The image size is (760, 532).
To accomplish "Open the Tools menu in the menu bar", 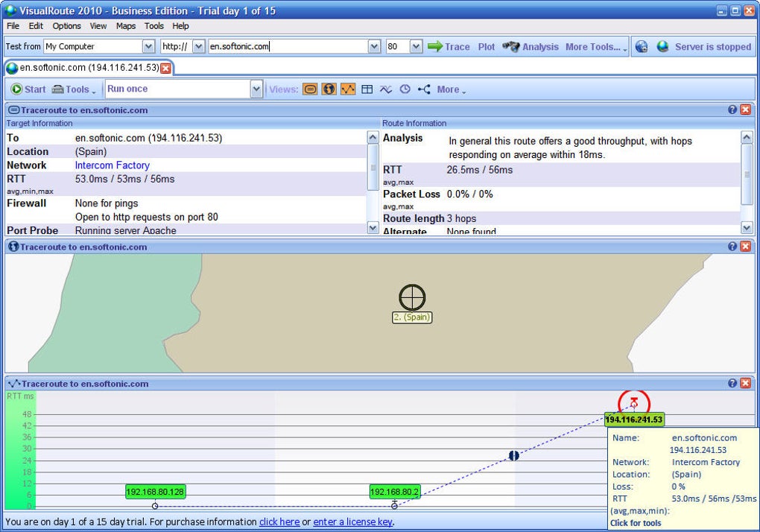I will 153,26.
